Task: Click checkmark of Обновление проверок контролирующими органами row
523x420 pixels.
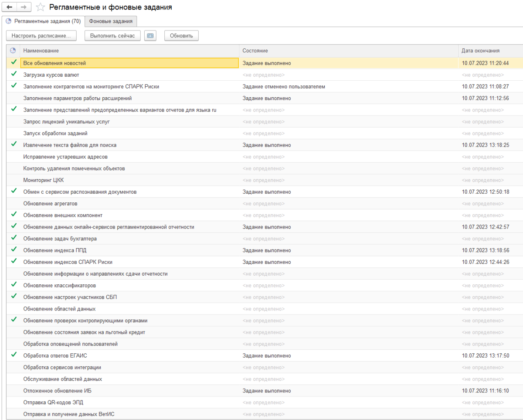Action: (14, 320)
